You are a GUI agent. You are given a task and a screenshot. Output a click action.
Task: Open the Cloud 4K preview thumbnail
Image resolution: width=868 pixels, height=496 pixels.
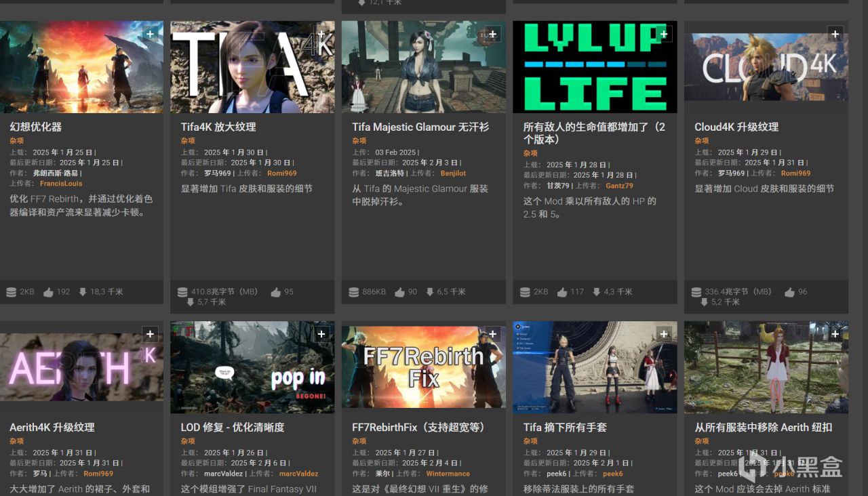pyautogui.click(x=766, y=66)
